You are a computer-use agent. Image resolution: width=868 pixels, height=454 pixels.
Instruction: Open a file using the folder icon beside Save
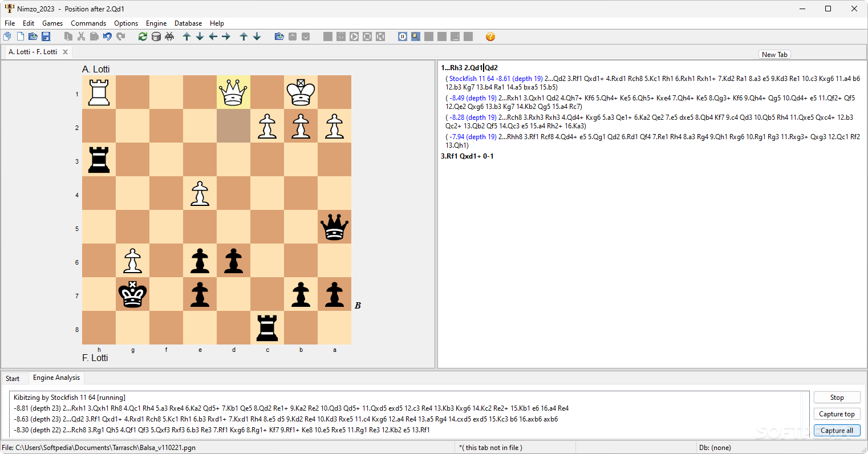coord(33,37)
